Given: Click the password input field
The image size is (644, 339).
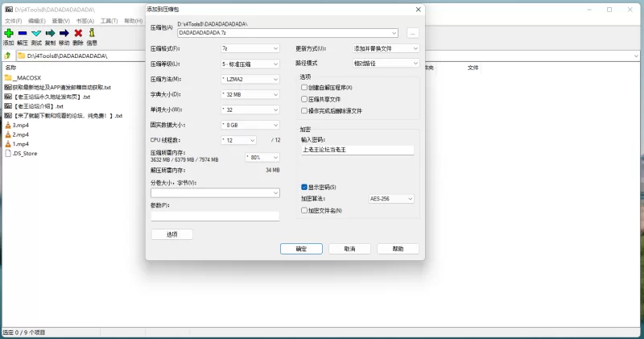Looking at the screenshot, I should (357, 150).
